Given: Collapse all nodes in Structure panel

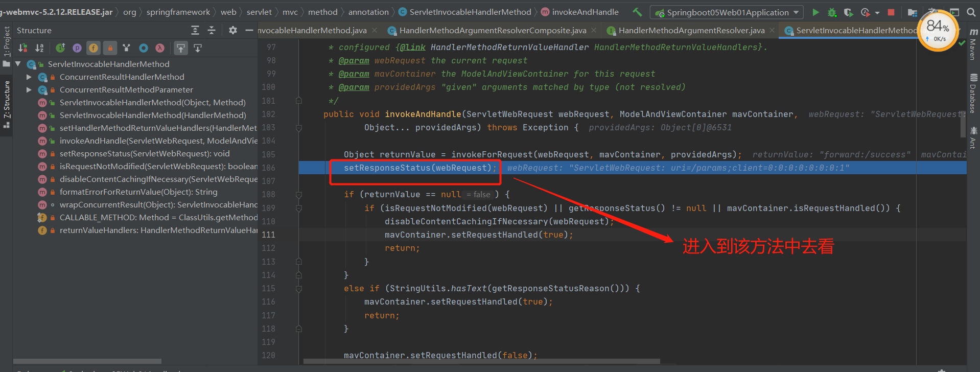Looking at the screenshot, I should point(212,31).
